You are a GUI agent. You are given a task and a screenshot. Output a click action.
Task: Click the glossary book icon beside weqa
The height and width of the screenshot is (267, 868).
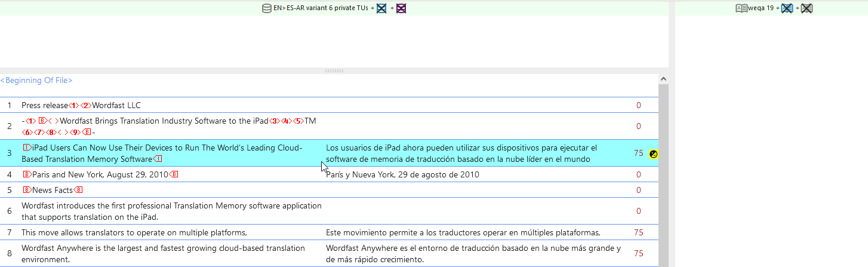741,8
